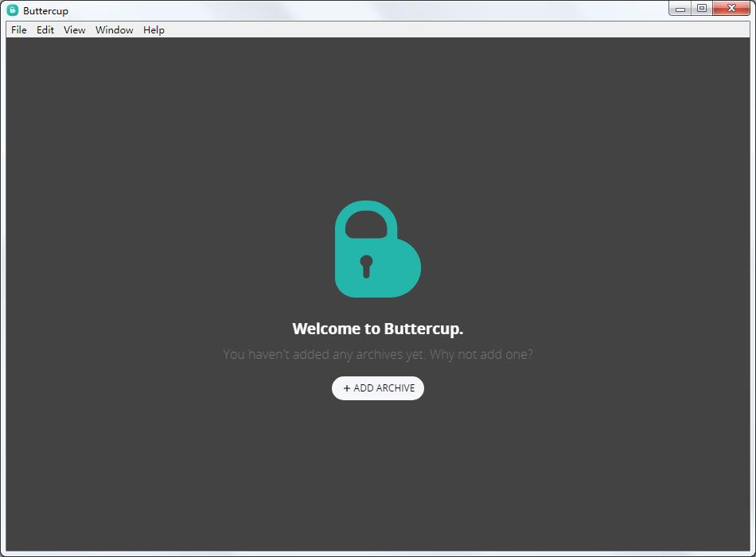This screenshot has height=557, width=756.
Task: Click the Add Archive button
Action: [x=378, y=388]
